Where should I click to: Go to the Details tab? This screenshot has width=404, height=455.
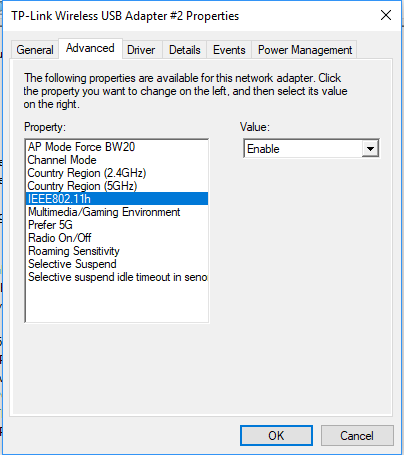tap(185, 50)
